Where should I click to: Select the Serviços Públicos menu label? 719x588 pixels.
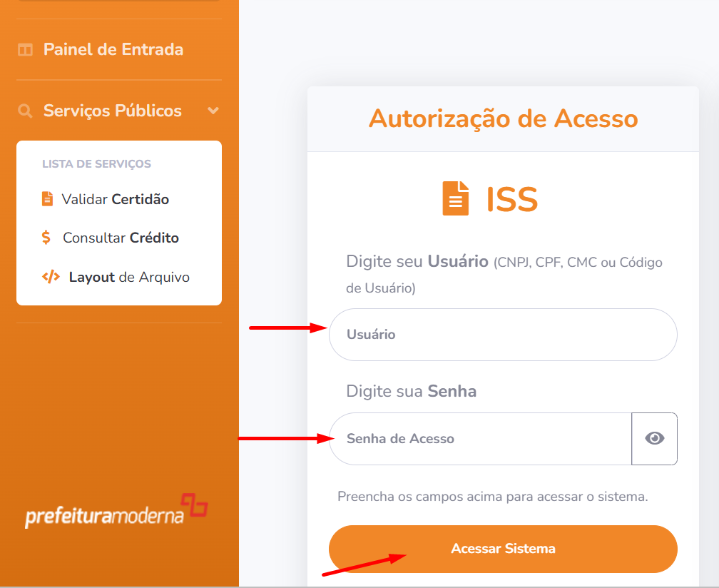tap(113, 111)
